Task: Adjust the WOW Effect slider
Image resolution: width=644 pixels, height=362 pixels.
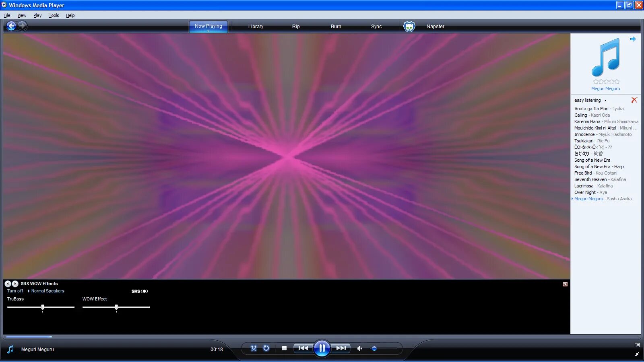Action: pyautogui.click(x=116, y=307)
